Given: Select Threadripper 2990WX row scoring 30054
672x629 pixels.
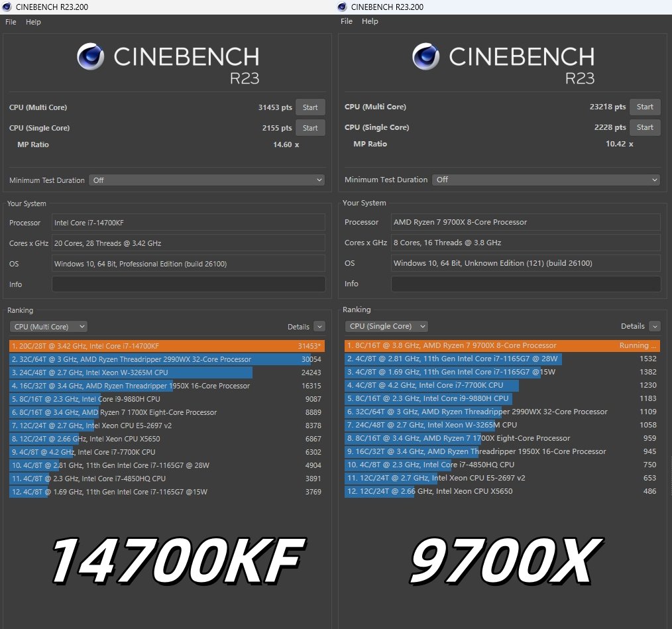Looking at the screenshot, I should tap(167, 359).
